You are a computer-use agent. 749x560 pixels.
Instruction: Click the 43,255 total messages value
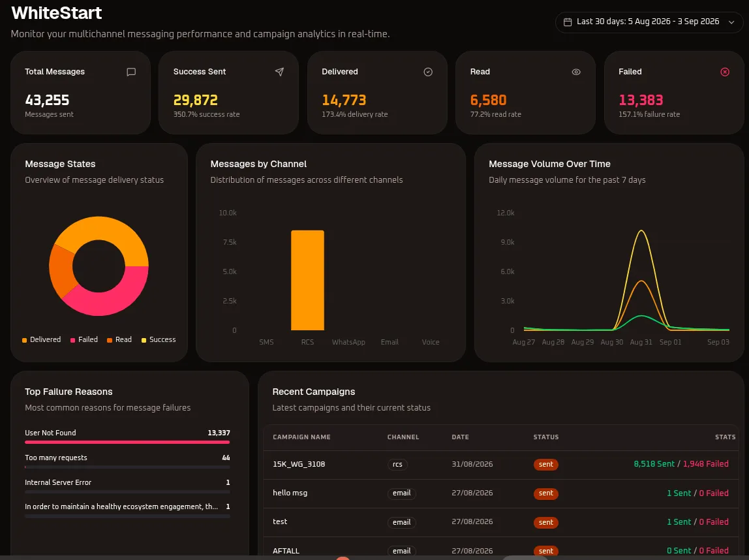click(47, 101)
